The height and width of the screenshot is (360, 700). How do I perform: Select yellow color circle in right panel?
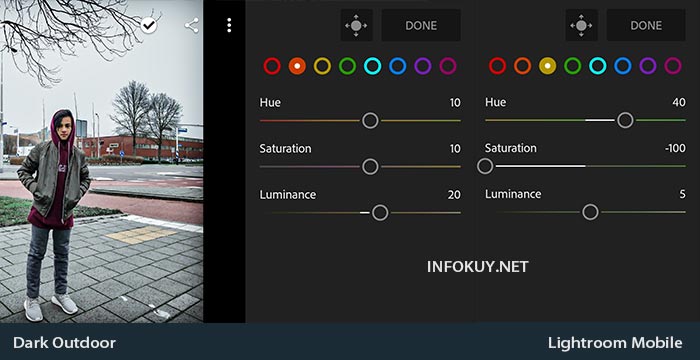pyautogui.click(x=547, y=66)
